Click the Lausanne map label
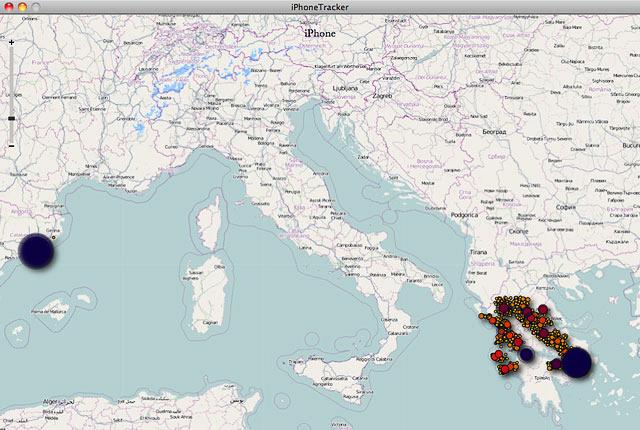The height and width of the screenshot is (430, 640). click(148, 69)
